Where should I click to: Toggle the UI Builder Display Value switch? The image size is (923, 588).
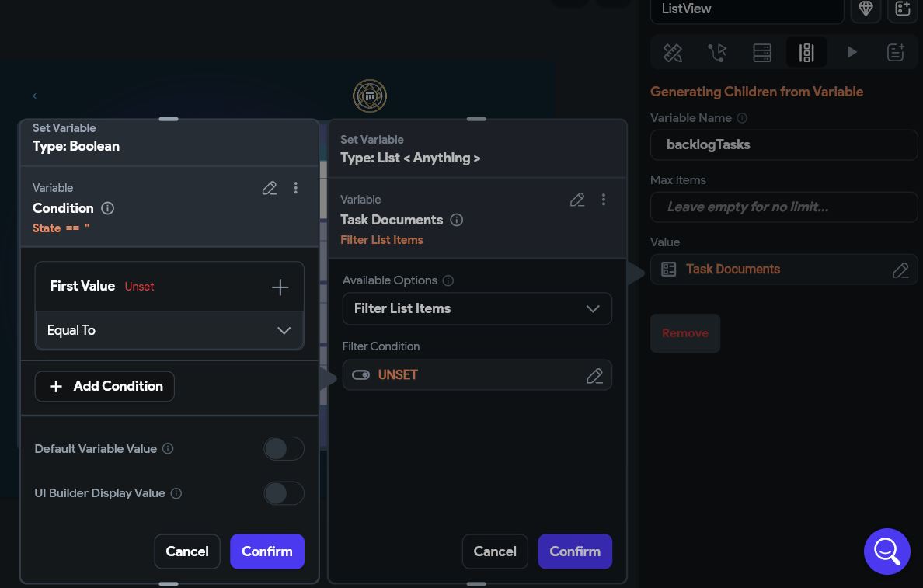(x=284, y=493)
